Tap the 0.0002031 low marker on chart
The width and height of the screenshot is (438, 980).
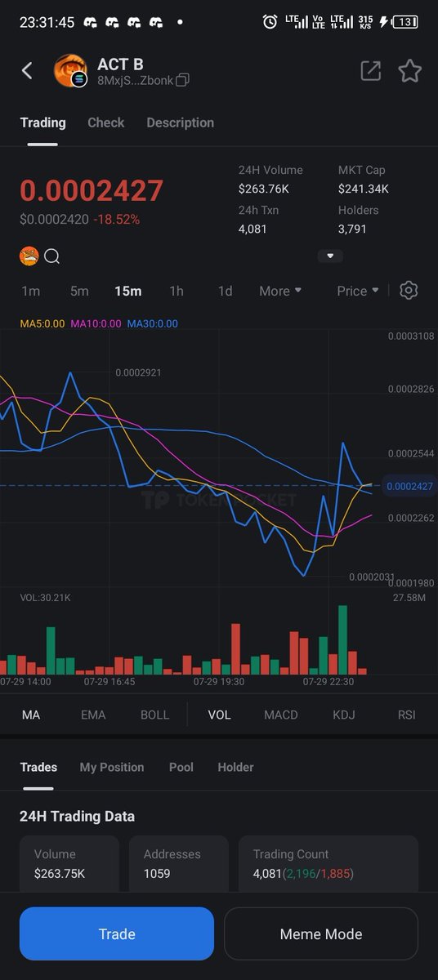[x=372, y=577]
